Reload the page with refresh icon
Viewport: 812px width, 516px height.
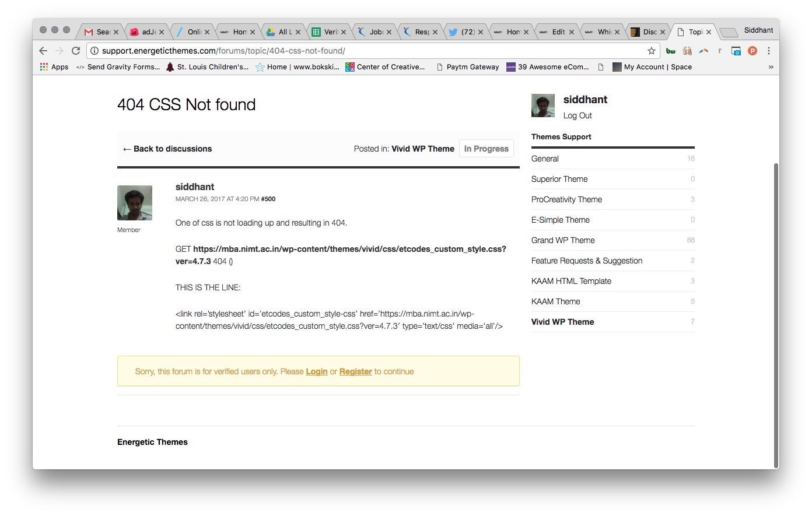click(x=76, y=51)
